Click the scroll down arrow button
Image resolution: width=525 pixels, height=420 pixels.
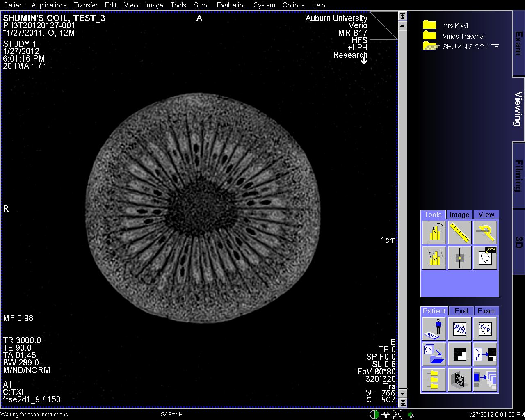coord(403,393)
